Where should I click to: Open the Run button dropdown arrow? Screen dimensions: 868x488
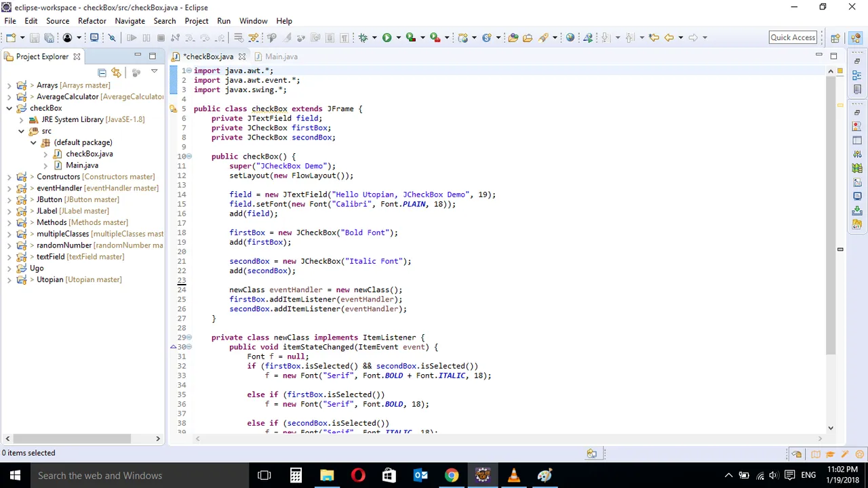[x=399, y=38]
